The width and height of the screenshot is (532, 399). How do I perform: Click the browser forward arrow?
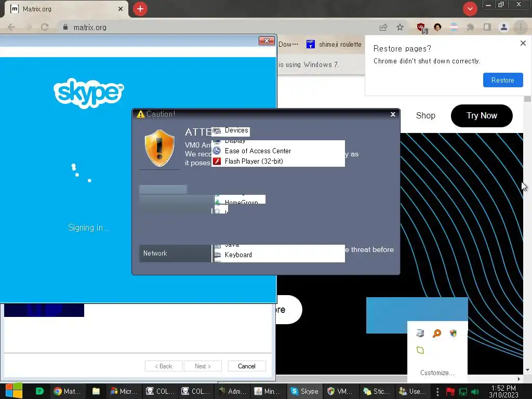(x=28, y=27)
